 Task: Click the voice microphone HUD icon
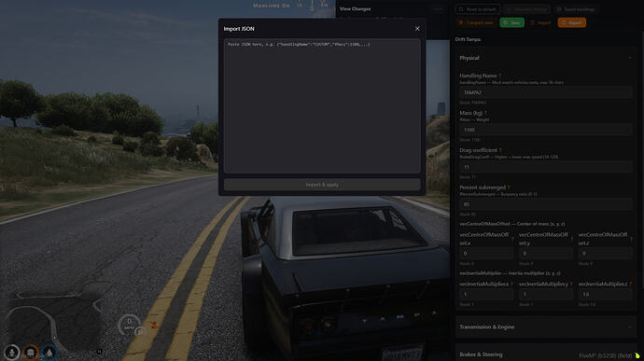12,353
